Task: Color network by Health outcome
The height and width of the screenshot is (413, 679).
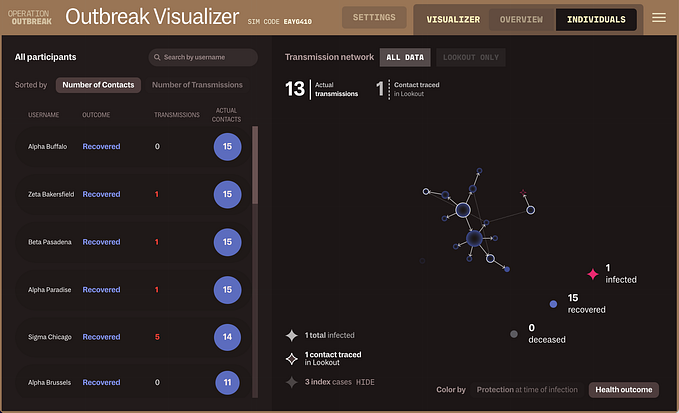Action: (624, 390)
